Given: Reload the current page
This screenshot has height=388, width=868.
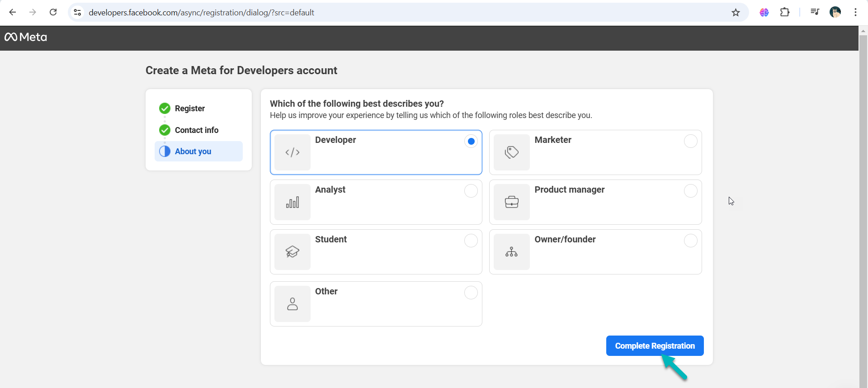Looking at the screenshot, I should [53, 12].
